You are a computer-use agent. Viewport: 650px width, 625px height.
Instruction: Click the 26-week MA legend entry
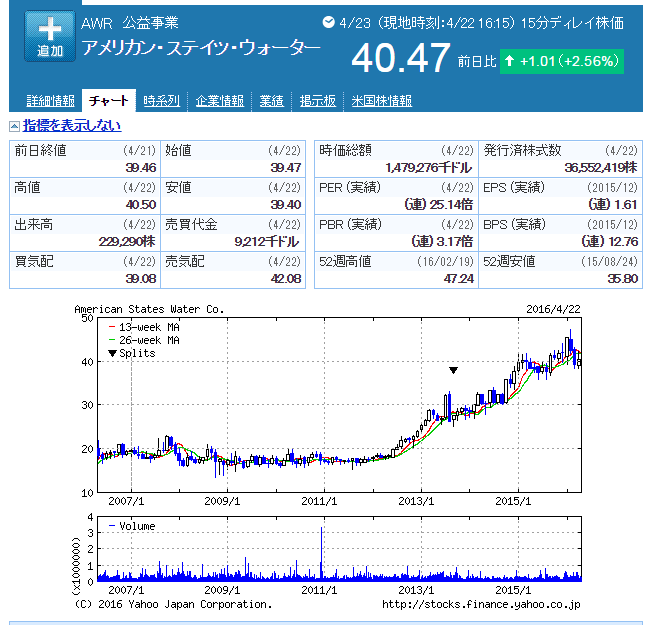(144, 340)
